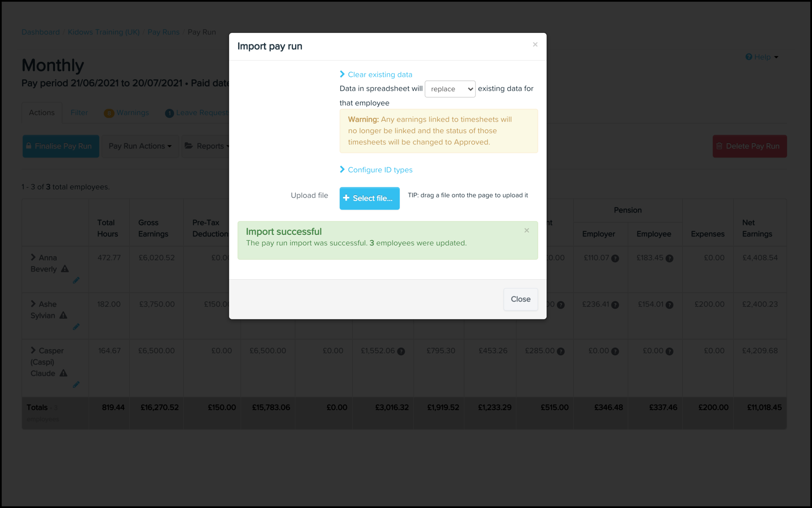Click the help icon beside £1,552.06
The width and height of the screenshot is (812, 508).
pyautogui.click(x=401, y=352)
